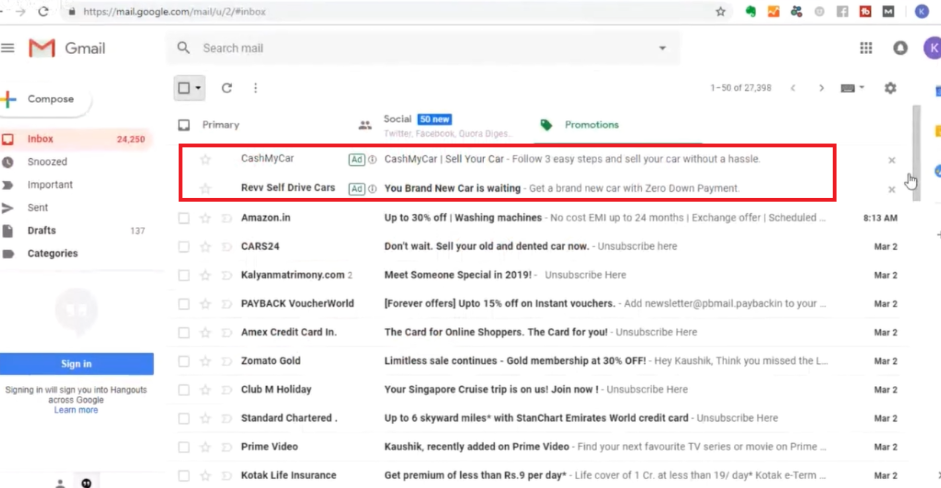Open the Evernote browser extension
The image size is (941, 488).
750,11
